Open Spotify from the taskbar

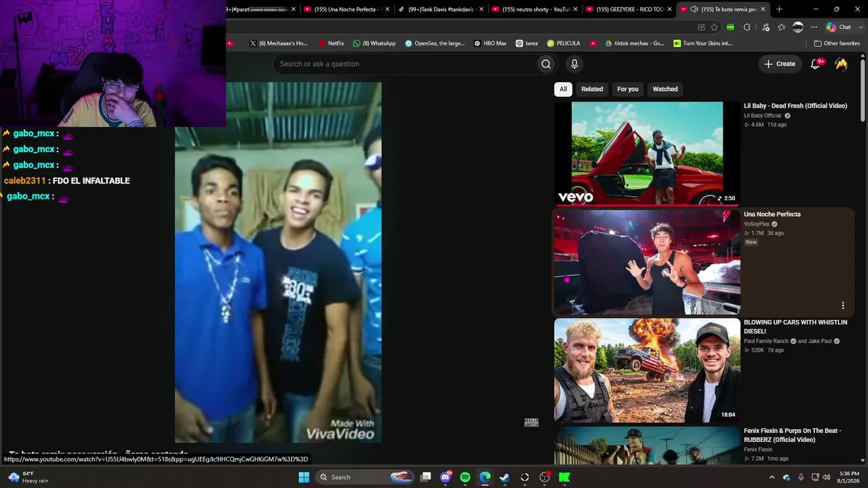click(x=465, y=477)
